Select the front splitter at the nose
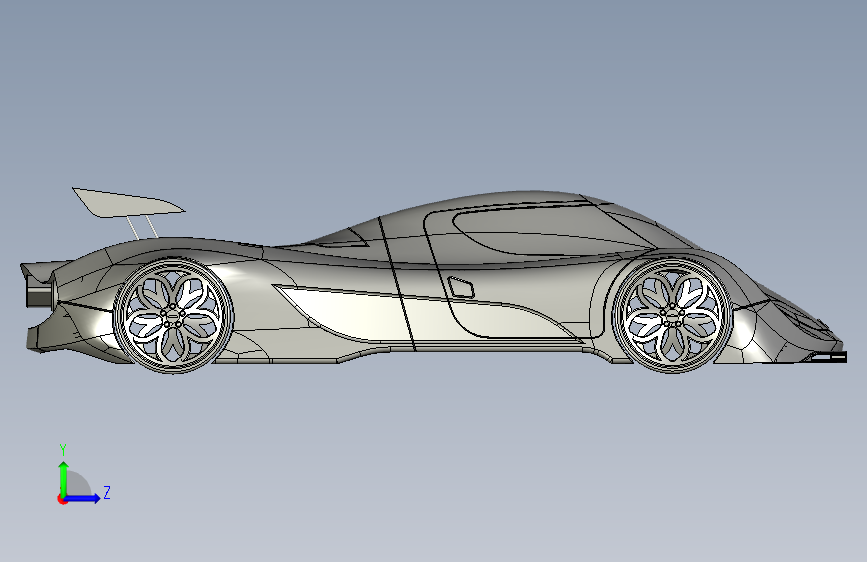Viewport: 867px width, 562px height. pos(827,357)
